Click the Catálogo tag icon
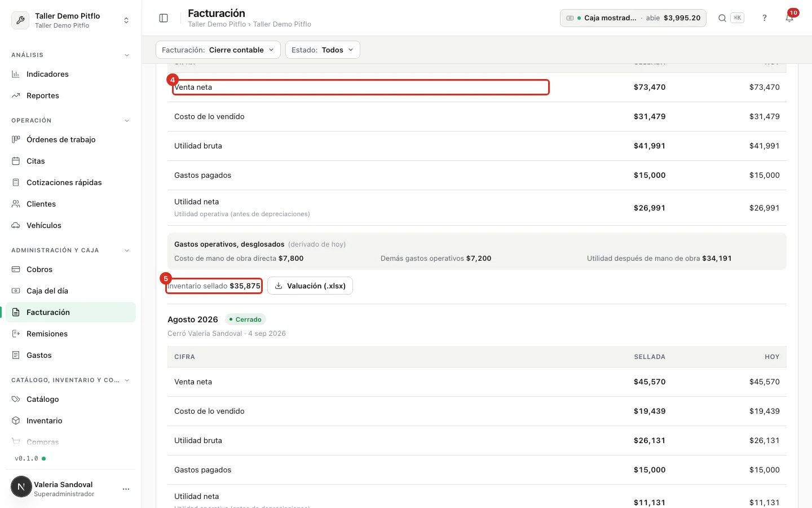812x508 pixels. (16, 399)
